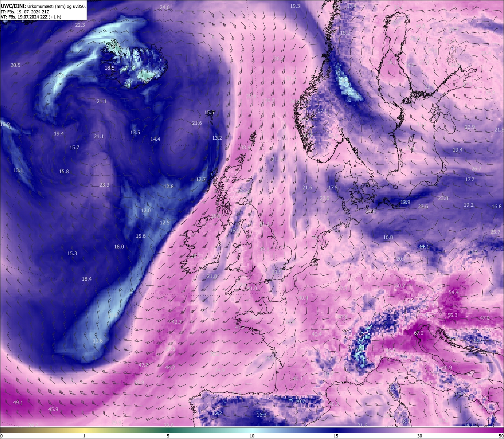Click the 20.5 value label

(15, 65)
